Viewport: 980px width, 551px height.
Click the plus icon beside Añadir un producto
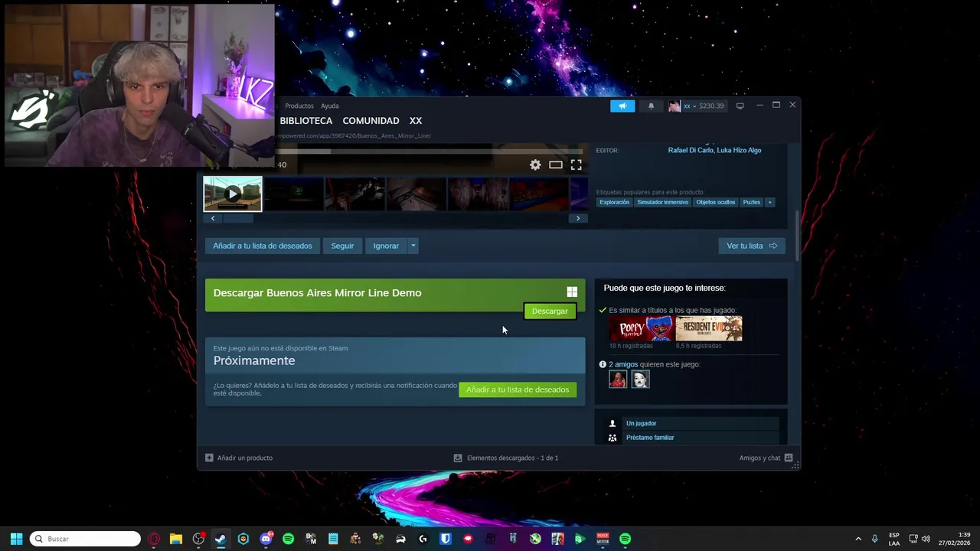click(209, 458)
